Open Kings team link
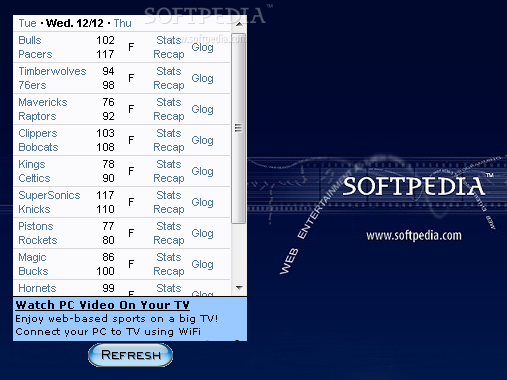This screenshot has width=507, height=380. click(32, 165)
